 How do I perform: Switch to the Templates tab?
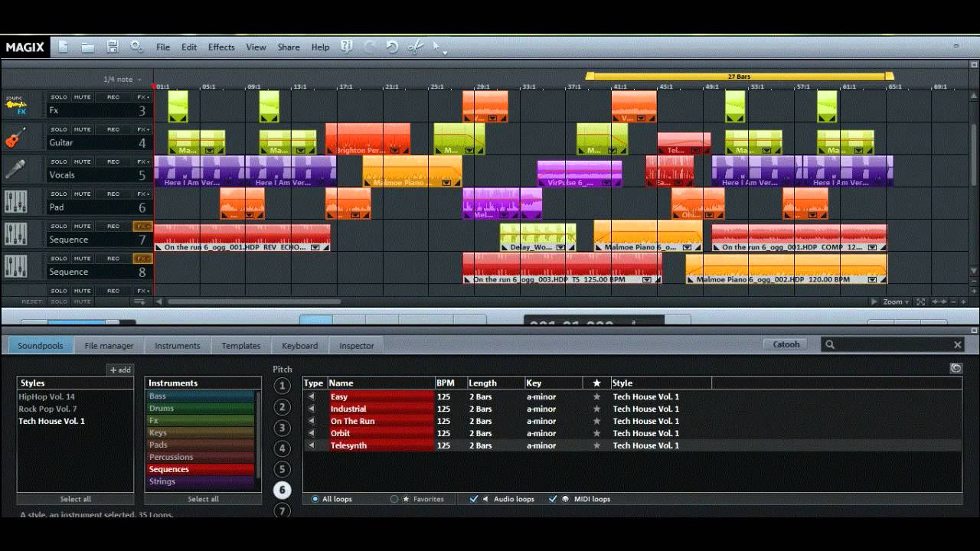pos(241,345)
